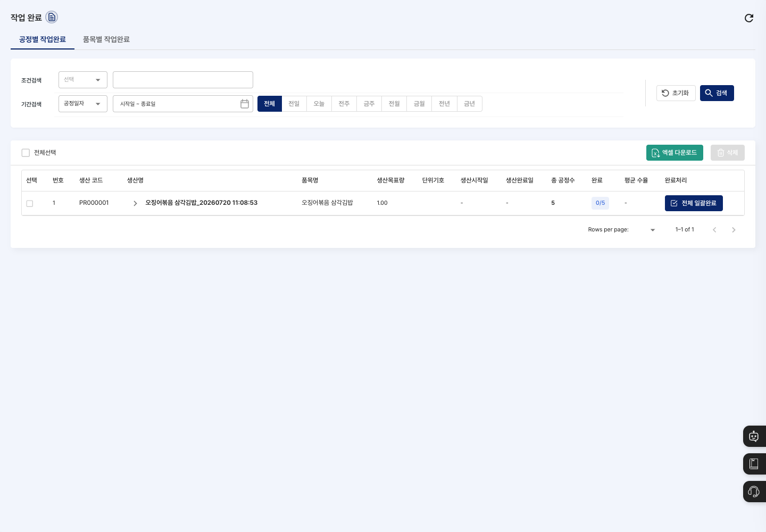Select the 금월 period filter

click(419, 104)
